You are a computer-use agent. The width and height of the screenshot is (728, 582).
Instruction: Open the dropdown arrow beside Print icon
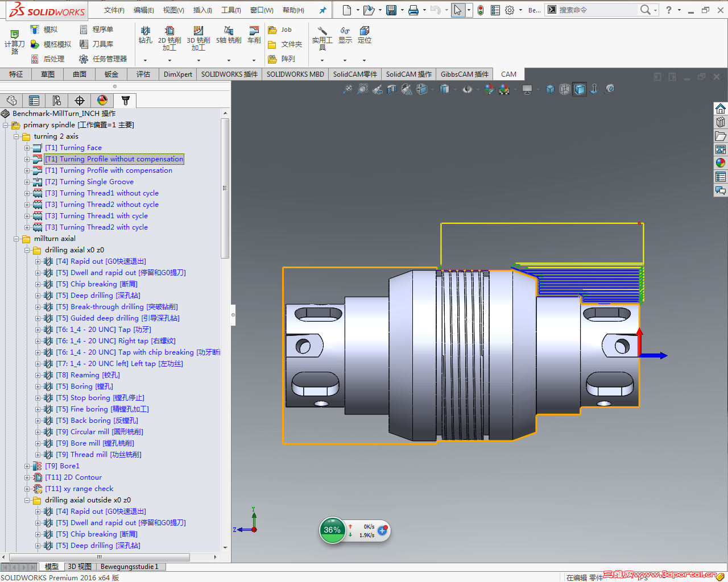424,10
